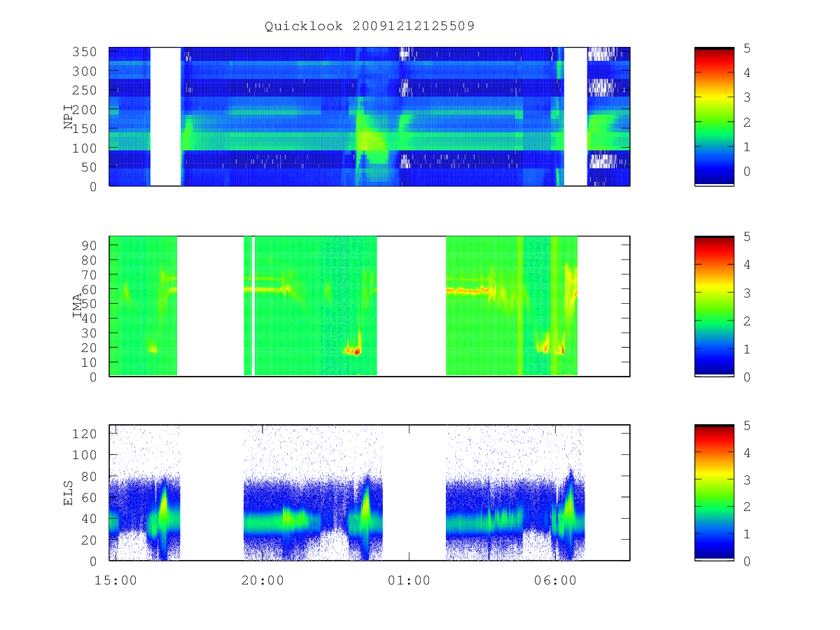This screenshot has width=840, height=630.
Task: Click inside the IMA spectrogram panel
Action: [370, 306]
